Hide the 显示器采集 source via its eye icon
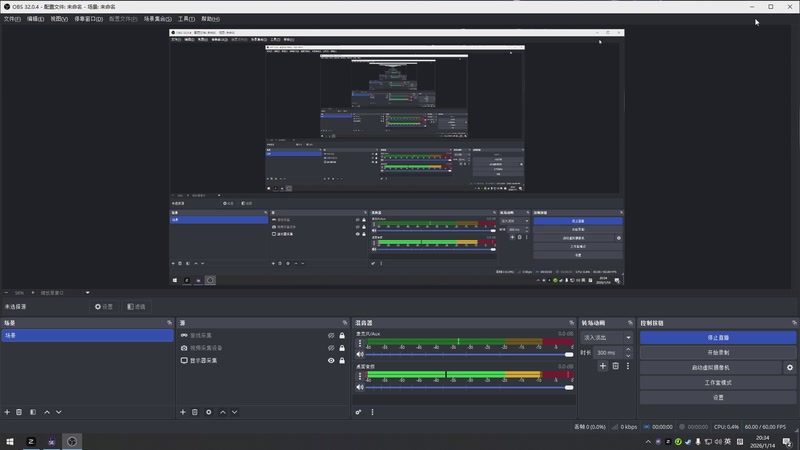Viewport: 800px width, 450px height. tap(331, 360)
